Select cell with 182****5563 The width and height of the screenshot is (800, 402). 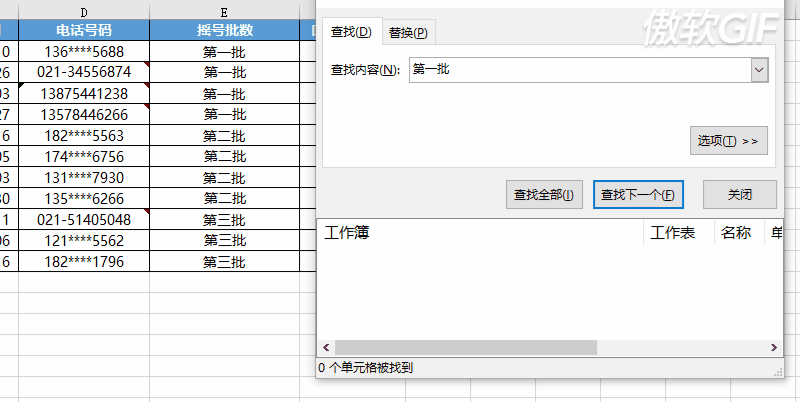coord(84,136)
